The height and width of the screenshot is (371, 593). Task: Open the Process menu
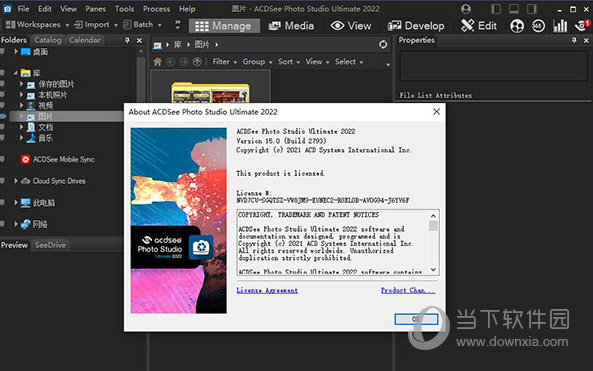(156, 9)
